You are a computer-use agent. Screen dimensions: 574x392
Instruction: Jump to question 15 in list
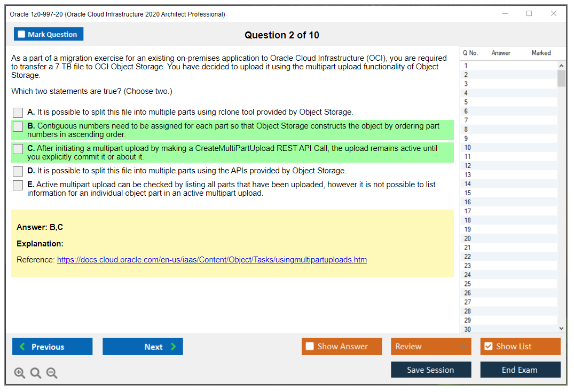point(509,193)
